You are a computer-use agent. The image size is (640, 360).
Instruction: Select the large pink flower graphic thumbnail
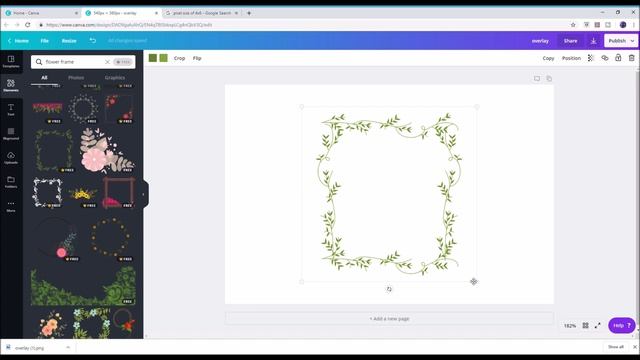coord(106,150)
